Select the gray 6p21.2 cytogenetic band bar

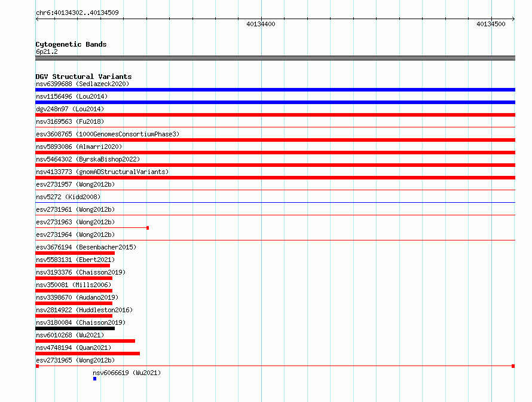click(x=275, y=58)
